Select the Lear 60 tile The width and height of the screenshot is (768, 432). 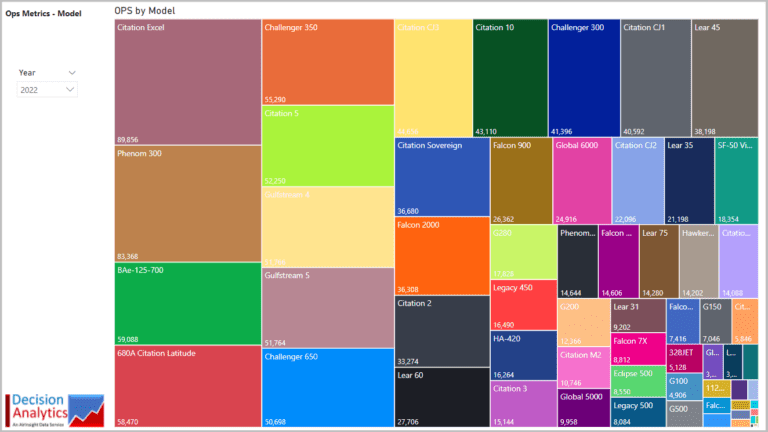click(x=442, y=397)
